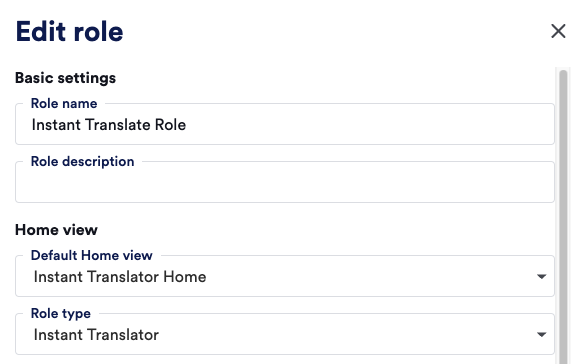Click the 'Basic settings' section heading
This screenshot has width=587, height=364.
[66, 78]
